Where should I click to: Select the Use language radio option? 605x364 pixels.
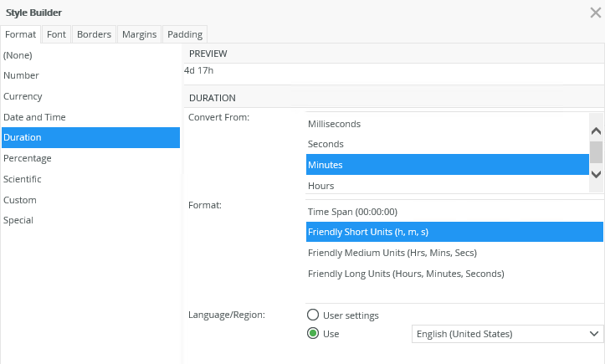point(314,334)
